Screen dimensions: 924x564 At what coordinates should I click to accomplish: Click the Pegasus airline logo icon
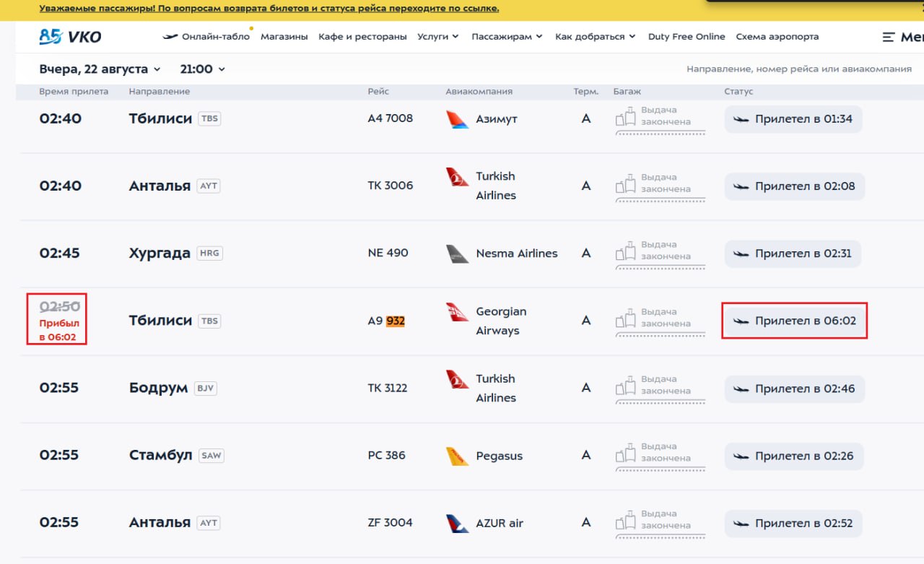[x=457, y=456]
